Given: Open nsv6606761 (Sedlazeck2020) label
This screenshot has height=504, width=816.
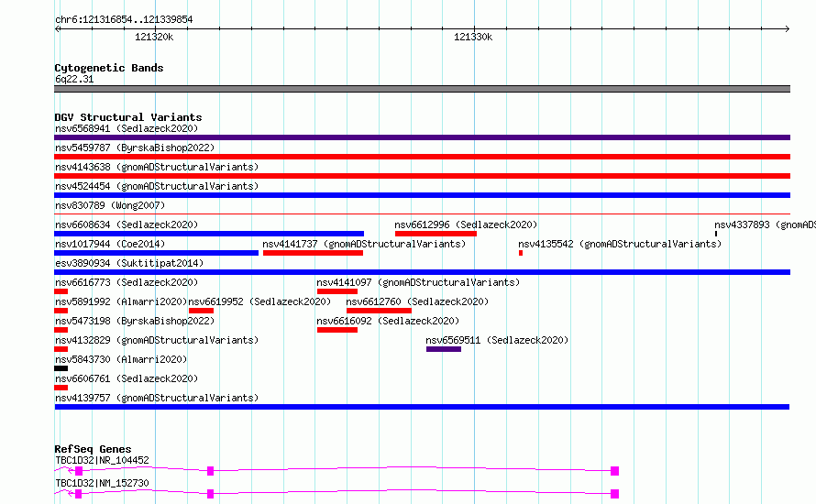Looking at the screenshot, I should (127, 378).
